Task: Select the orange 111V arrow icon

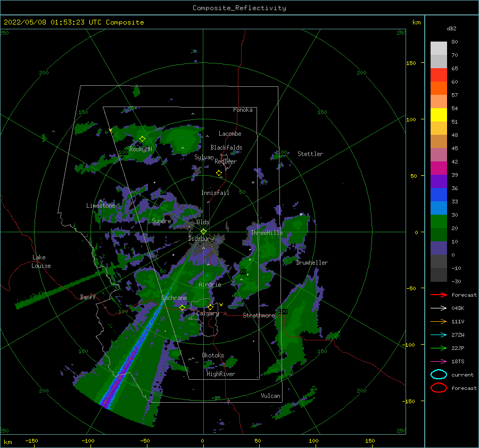Action: 439,321
